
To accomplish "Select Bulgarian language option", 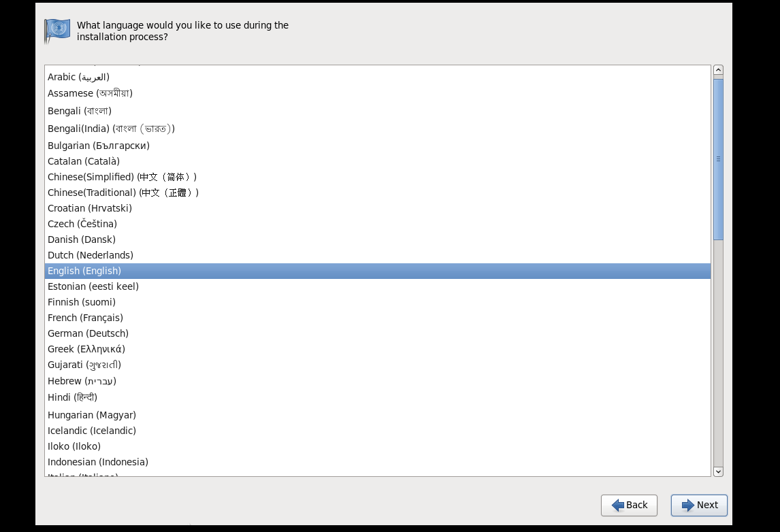I will pyautogui.click(x=99, y=146).
